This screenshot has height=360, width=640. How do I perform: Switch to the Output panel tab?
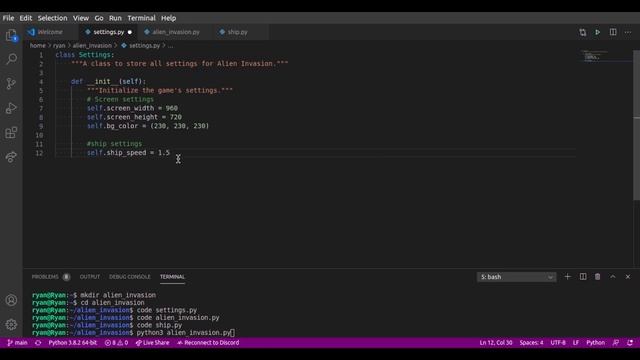click(90, 277)
